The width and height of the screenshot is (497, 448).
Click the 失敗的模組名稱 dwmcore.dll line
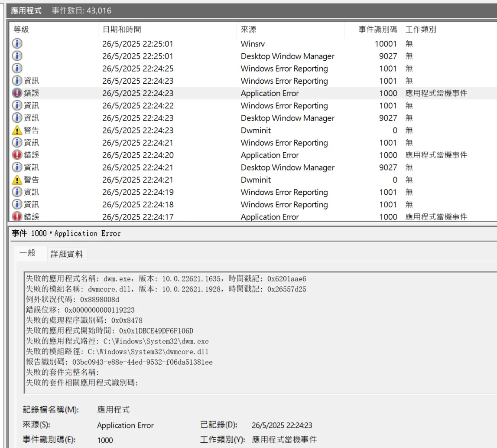(x=166, y=289)
